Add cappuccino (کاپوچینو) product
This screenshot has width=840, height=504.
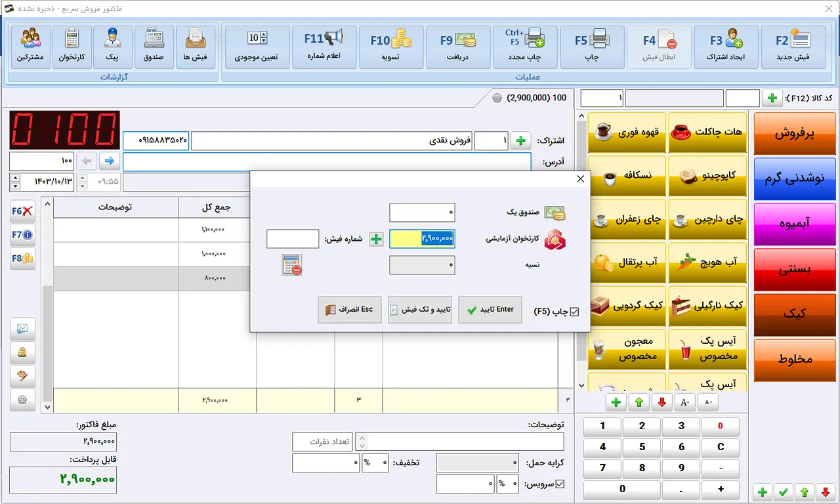pos(707,176)
